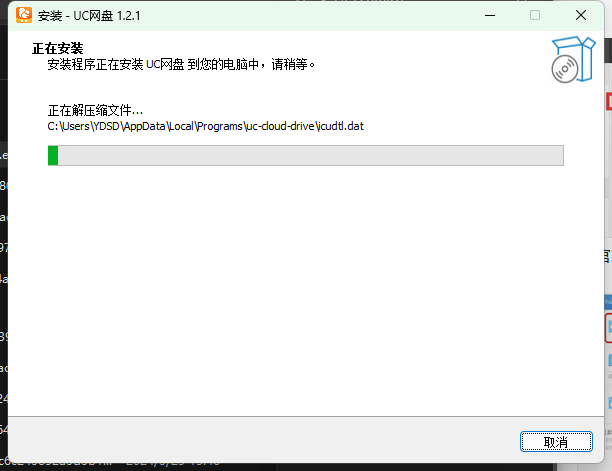The image size is (612, 471).
Task: Click the disabled maximize button
Action: pyautogui.click(x=535, y=16)
